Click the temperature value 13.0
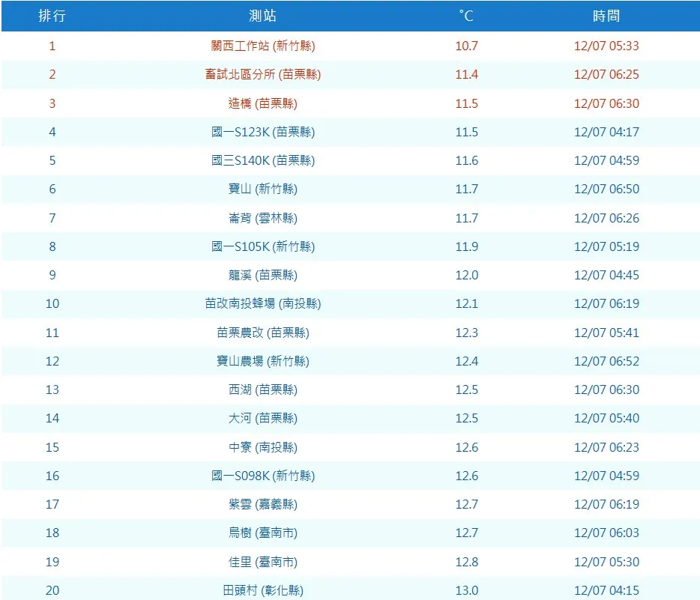 tap(465, 590)
